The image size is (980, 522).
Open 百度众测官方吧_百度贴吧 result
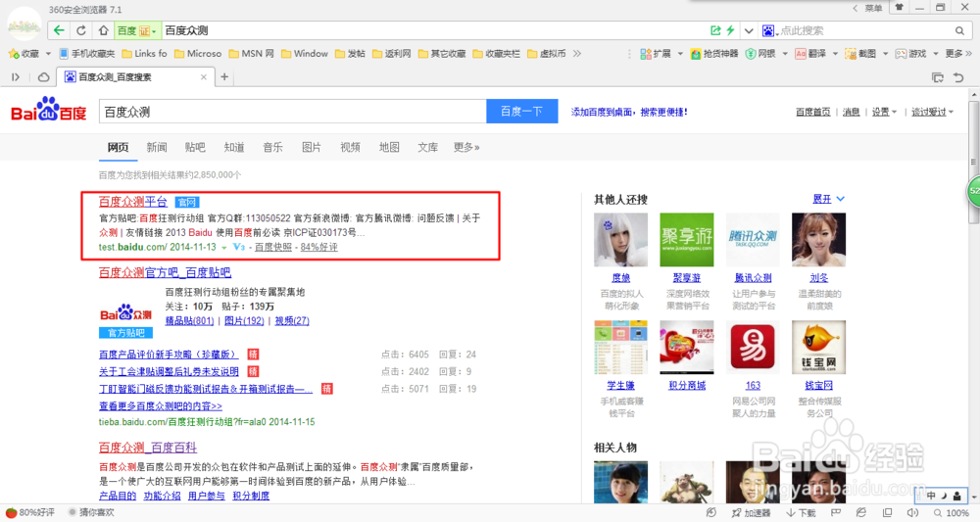(x=165, y=273)
